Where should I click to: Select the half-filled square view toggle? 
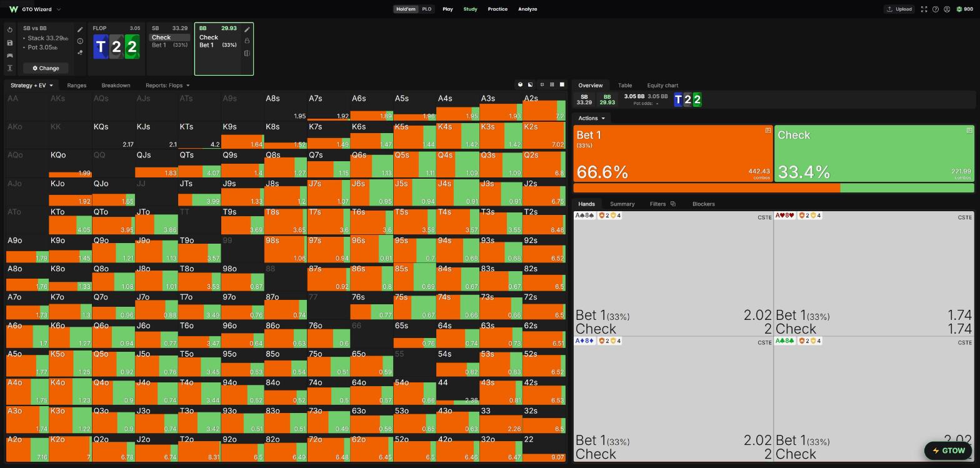coord(531,85)
